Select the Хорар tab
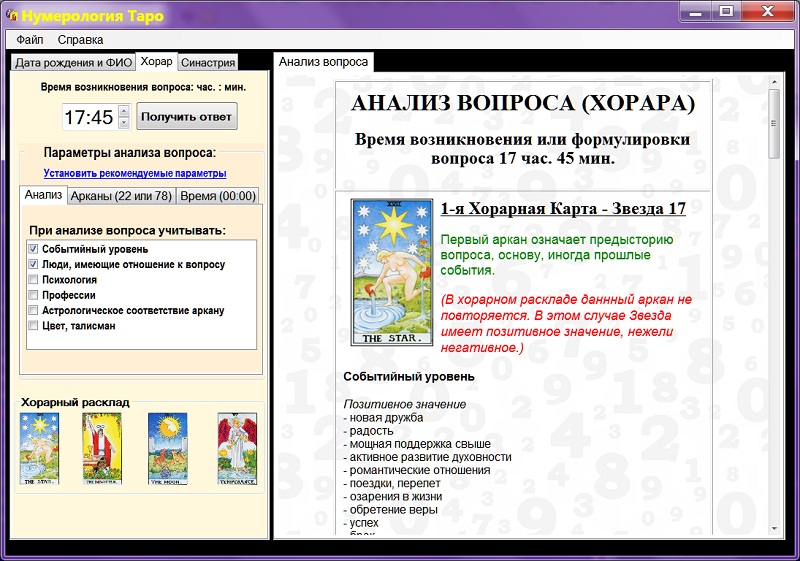This screenshot has height=561, width=800. 157,62
